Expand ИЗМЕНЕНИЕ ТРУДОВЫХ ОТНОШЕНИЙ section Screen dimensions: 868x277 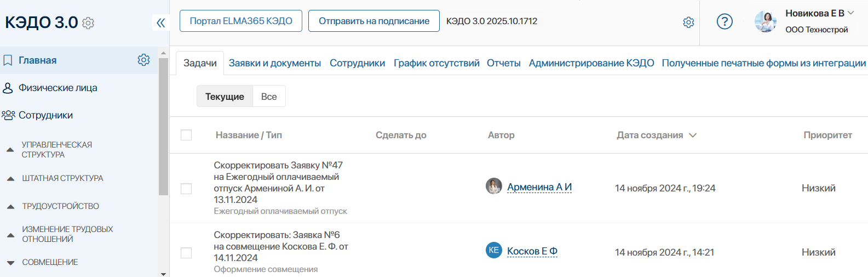(x=10, y=235)
